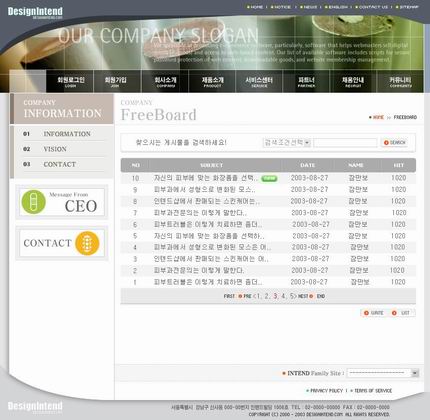430x420 pixels.
Task: Click PRIVACY POLICY footer link
Action: click(x=325, y=391)
